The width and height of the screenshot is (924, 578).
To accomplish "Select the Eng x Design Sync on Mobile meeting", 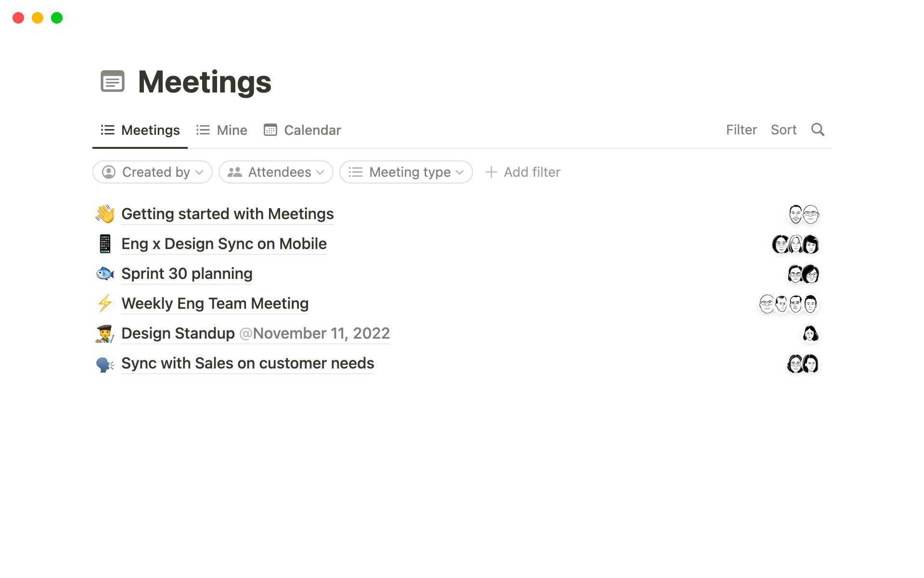I will click(223, 243).
